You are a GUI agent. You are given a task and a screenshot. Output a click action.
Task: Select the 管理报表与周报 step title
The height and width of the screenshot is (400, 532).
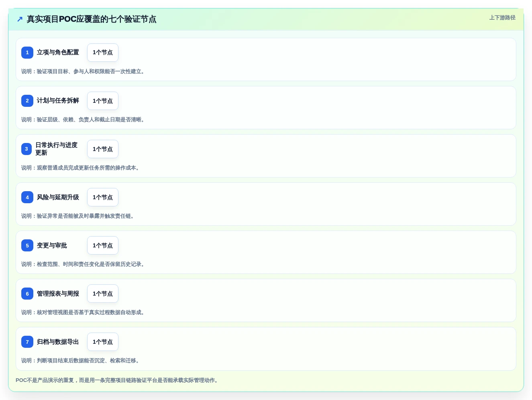[x=58, y=294]
